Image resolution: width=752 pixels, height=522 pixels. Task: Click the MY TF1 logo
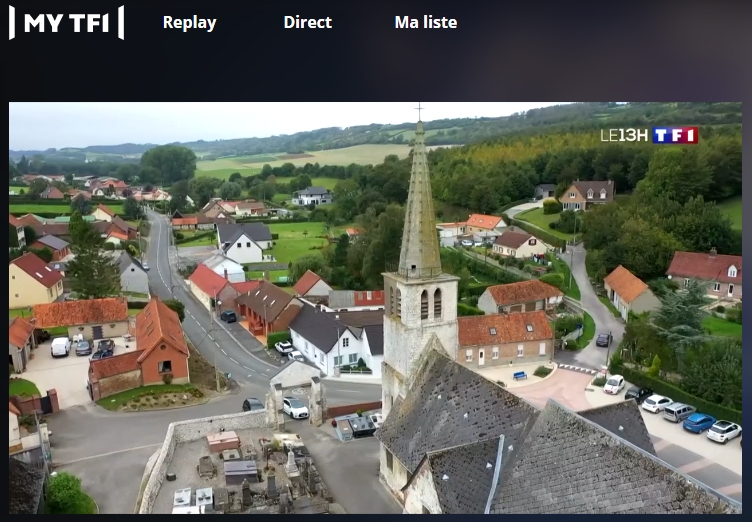pyautogui.click(x=66, y=23)
